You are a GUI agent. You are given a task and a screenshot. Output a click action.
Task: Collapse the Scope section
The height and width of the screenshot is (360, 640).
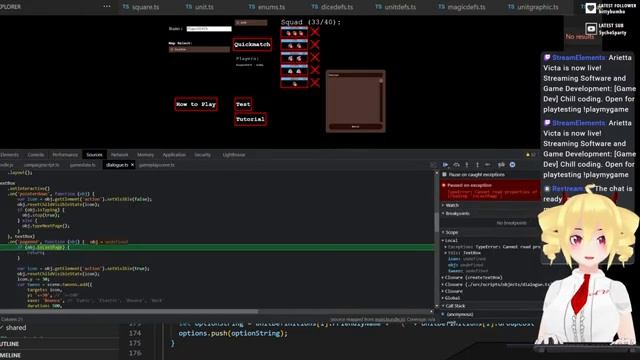pos(450,232)
